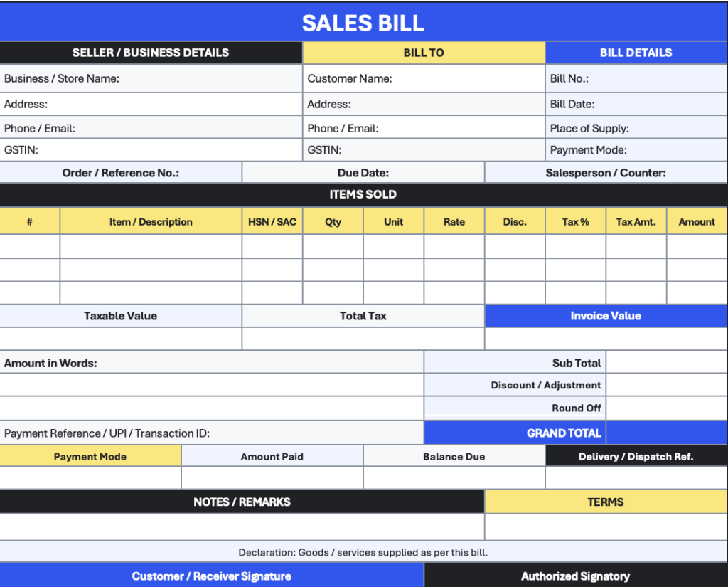
Task: Select the yellow Payment Mode header
Action: coord(90,456)
